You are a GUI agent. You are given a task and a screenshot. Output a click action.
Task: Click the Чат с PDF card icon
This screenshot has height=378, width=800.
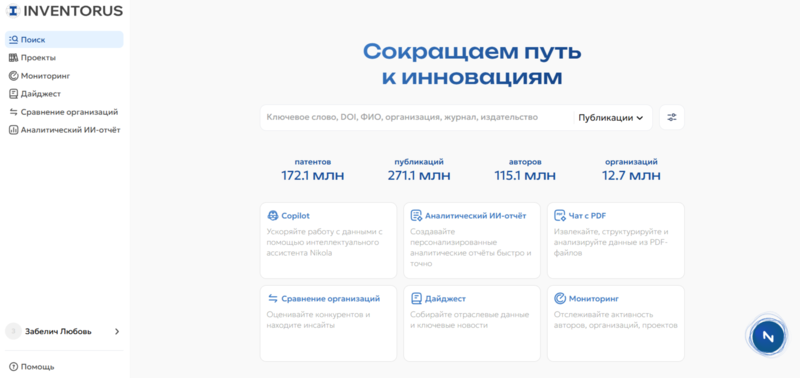click(560, 216)
